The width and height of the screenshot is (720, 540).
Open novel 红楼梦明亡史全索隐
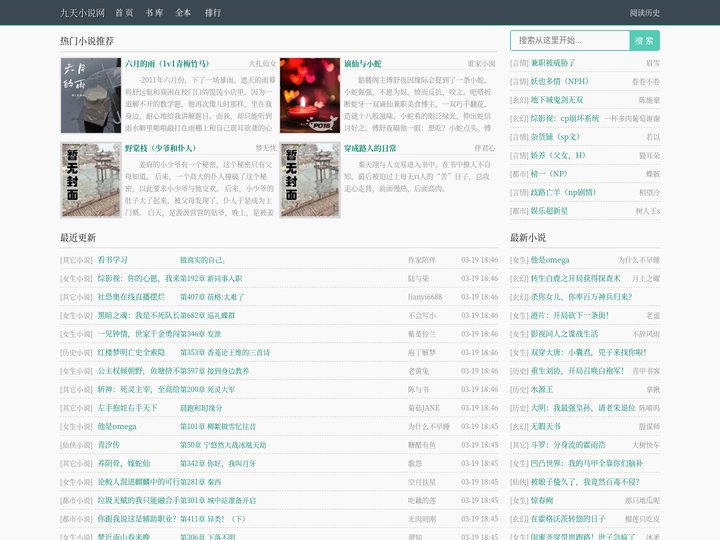(x=131, y=352)
